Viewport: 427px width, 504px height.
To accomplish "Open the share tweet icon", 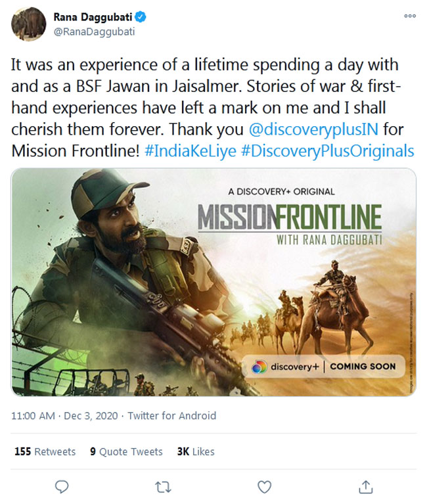I will coord(366,486).
